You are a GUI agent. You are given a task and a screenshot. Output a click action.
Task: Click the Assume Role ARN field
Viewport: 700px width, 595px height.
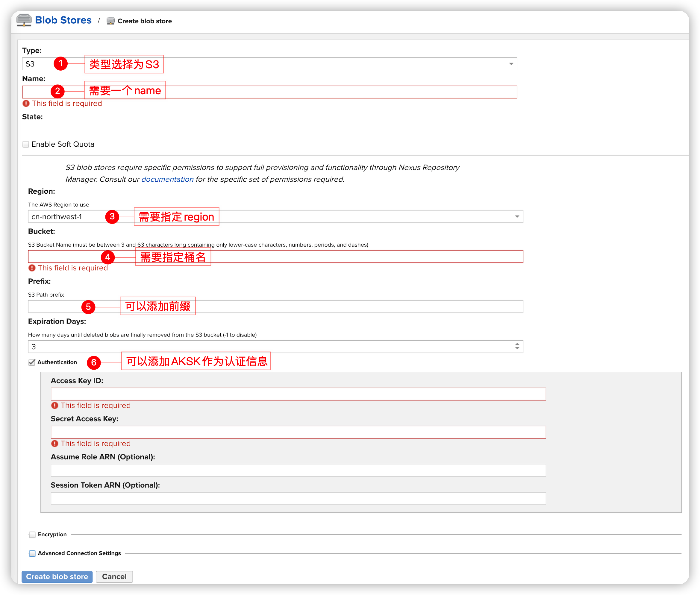coord(298,470)
